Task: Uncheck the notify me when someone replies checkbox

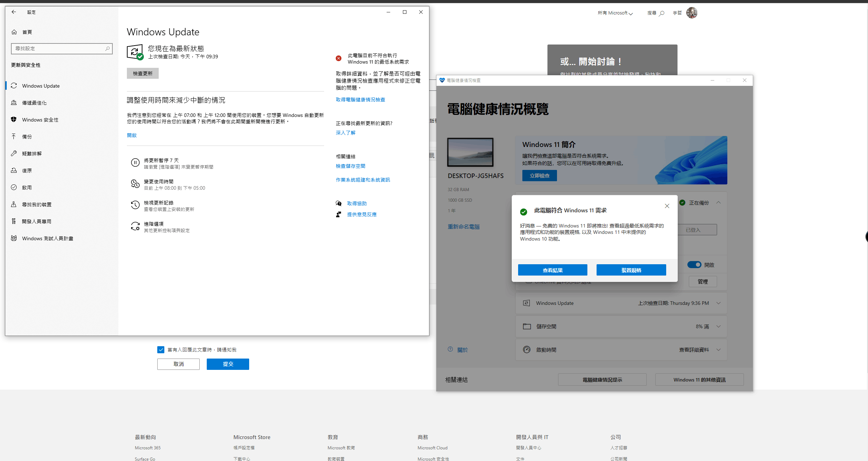Action: (x=161, y=350)
